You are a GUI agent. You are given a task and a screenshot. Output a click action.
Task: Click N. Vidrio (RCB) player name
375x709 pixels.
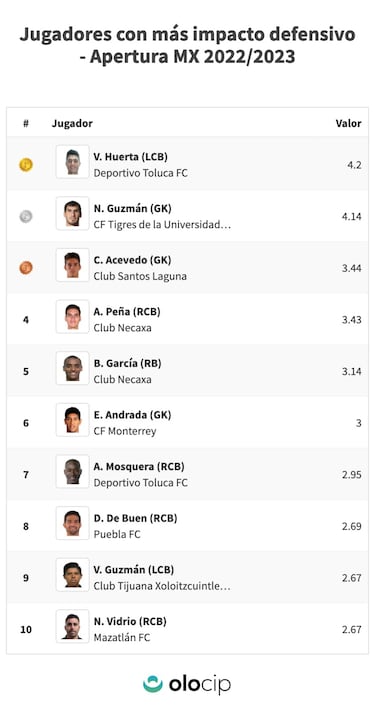click(130, 621)
